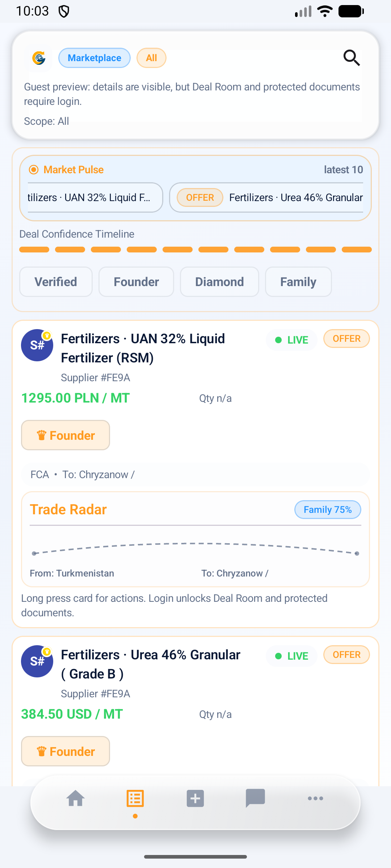This screenshot has height=868, width=391.
Task: Tap the Urea 46% supplier avatar
Action: point(37,661)
